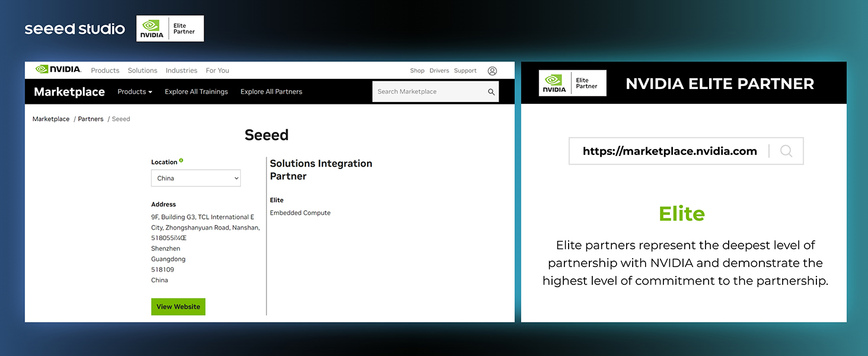Click the green Elite heading on right panel
The width and height of the screenshot is (868, 356).
[682, 214]
